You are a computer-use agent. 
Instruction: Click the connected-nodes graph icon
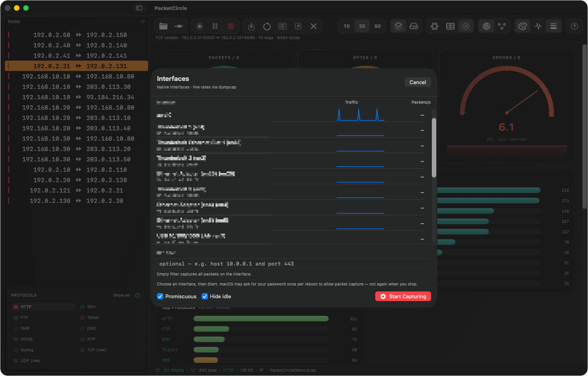[x=502, y=26]
